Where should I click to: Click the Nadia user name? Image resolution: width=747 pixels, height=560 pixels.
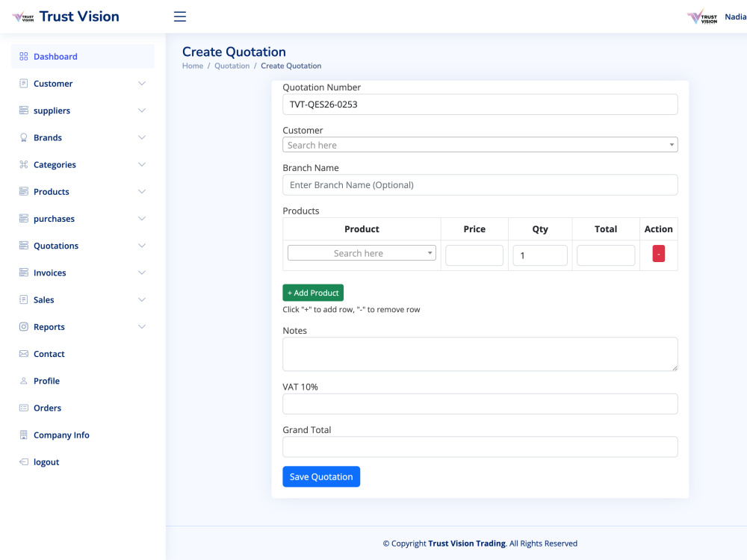pos(736,17)
